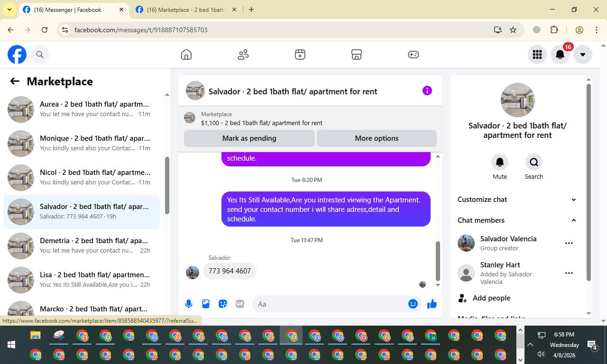This screenshot has height=364, width=607.
Task: Open Windows notification center with 4 badge
Action: (x=592, y=345)
